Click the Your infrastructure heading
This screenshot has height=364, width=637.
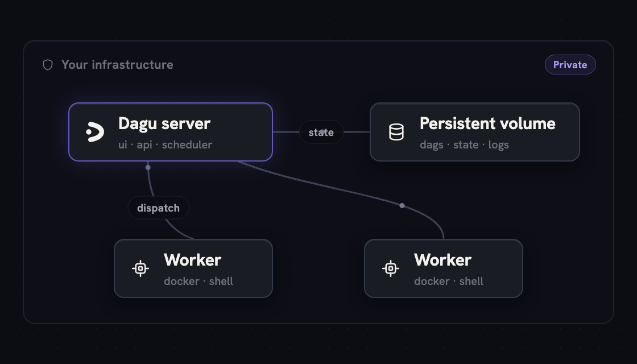click(x=117, y=65)
